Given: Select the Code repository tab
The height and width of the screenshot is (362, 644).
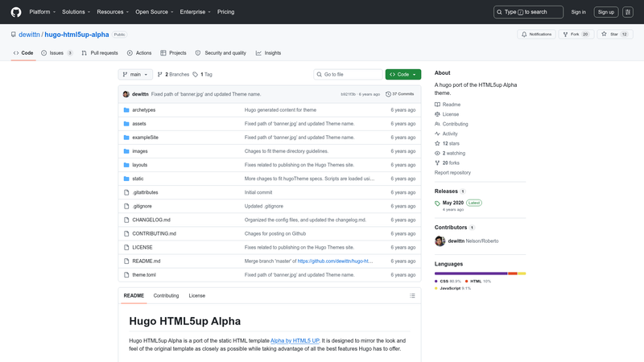Looking at the screenshot, I should (x=23, y=53).
